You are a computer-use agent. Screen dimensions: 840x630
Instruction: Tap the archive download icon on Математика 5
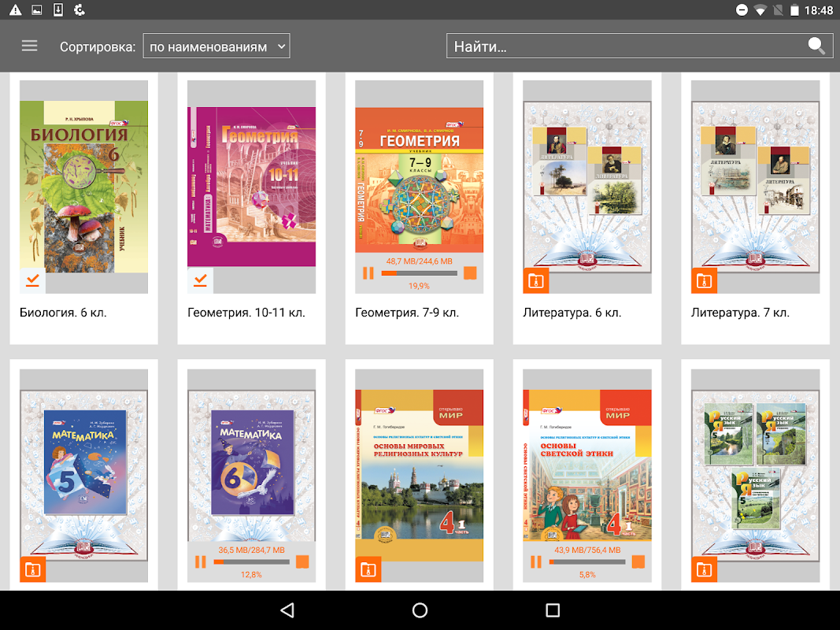point(33,569)
